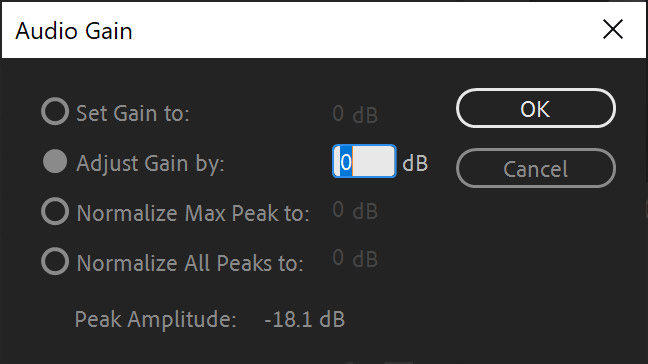Enable the Normalize Max Peak to radio button
The width and height of the screenshot is (648, 364).
tap(55, 212)
